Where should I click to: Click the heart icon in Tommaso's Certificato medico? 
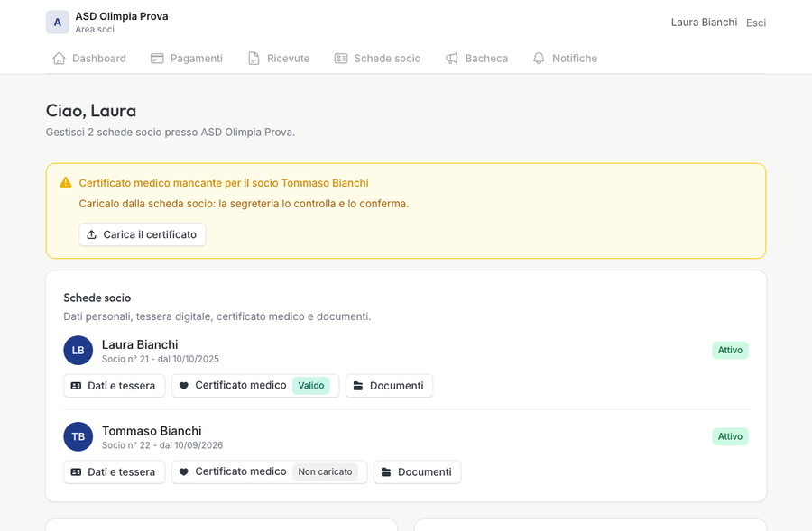184,472
